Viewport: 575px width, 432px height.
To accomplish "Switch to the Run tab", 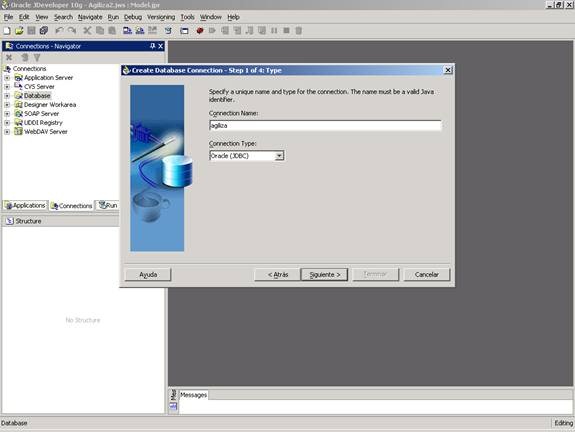I will [108, 205].
